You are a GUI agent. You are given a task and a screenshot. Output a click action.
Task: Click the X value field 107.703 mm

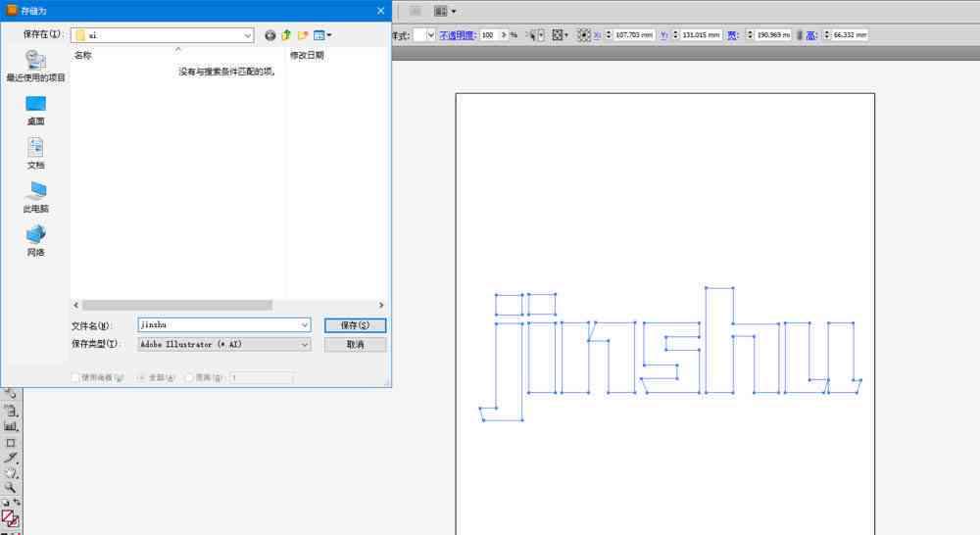pos(634,35)
